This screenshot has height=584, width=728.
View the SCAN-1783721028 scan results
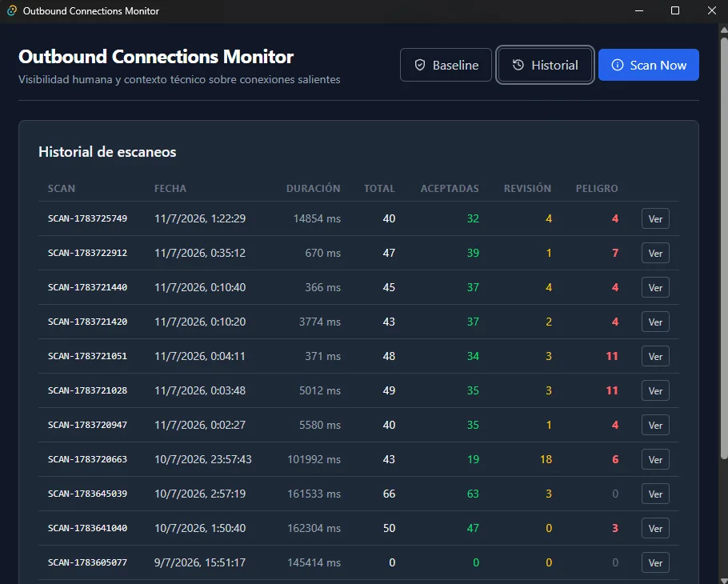[655, 390]
